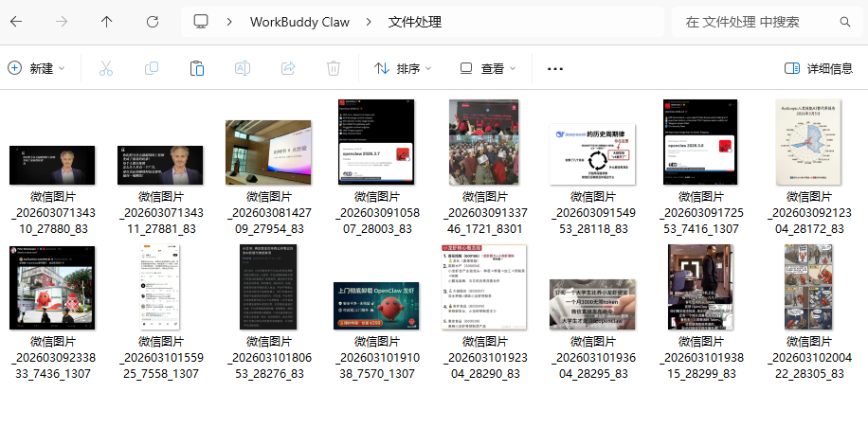Go back to the previous folder
Screen dimensions: 868x428
16,22
